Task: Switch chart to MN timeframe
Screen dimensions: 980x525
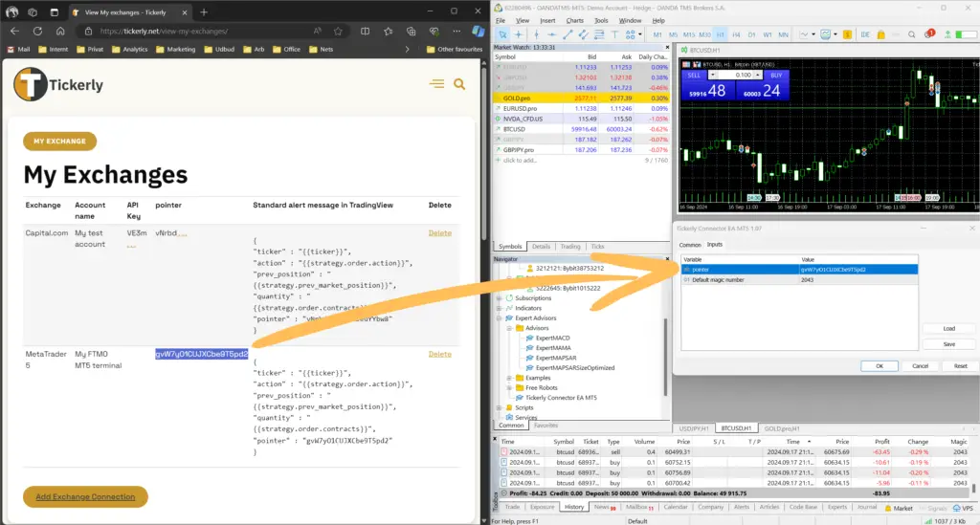Action: tap(783, 34)
